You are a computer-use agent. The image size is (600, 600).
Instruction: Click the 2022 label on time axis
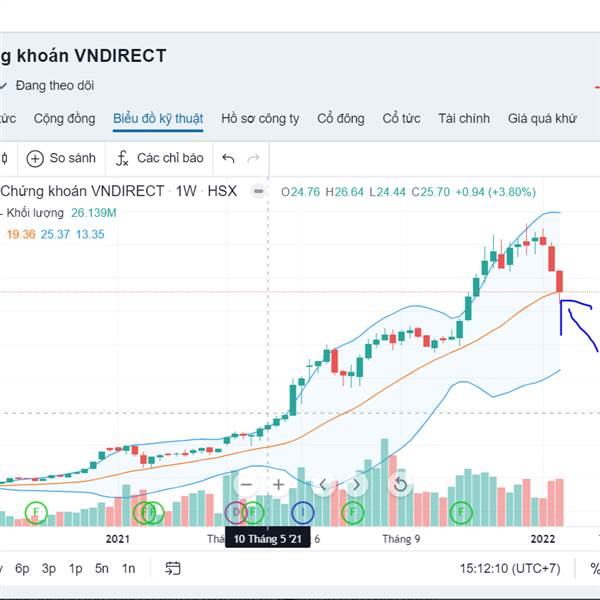point(543,539)
